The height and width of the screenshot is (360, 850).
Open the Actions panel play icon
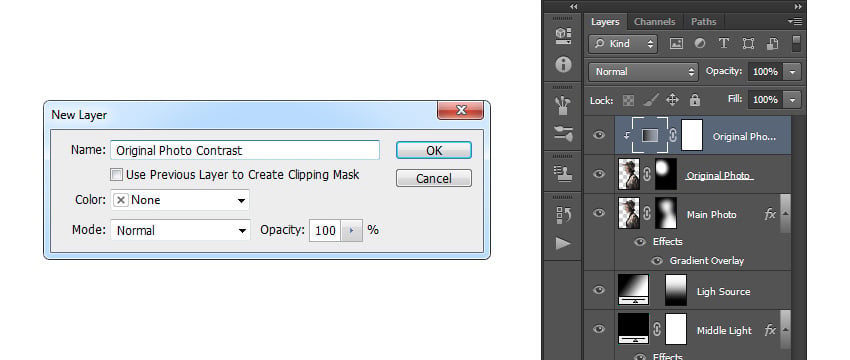pyautogui.click(x=563, y=243)
